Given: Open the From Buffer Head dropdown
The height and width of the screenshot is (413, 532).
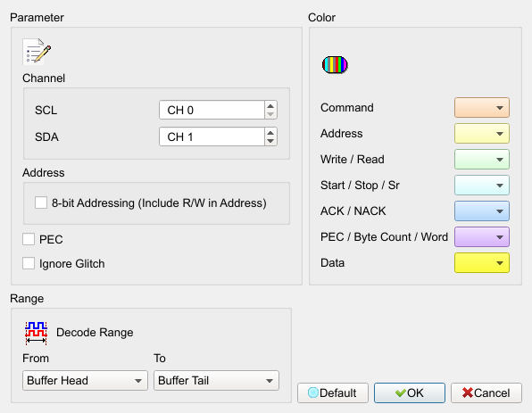Looking at the screenshot, I should tap(85, 381).
